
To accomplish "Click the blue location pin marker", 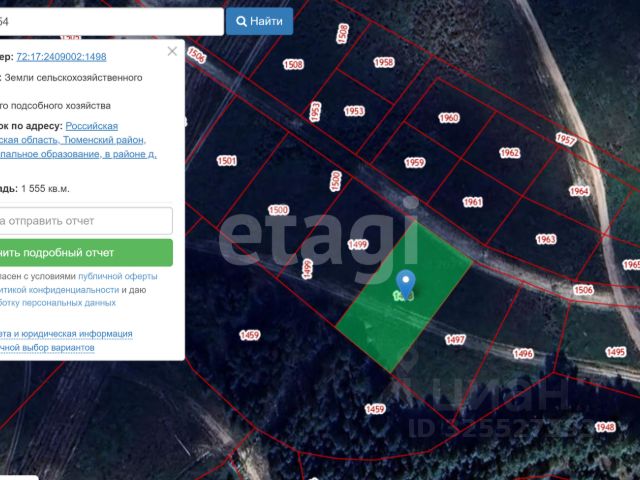I will pos(406,284).
